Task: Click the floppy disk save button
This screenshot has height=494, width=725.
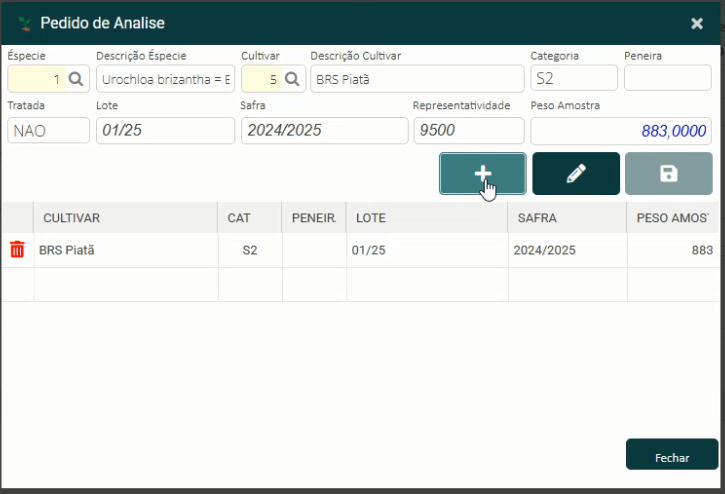Action: (x=669, y=173)
